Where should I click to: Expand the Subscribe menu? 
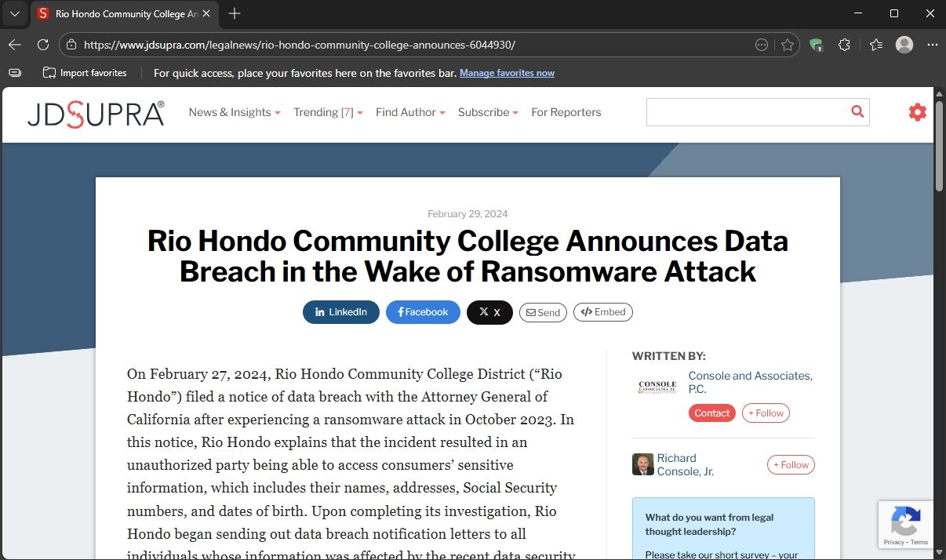pyautogui.click(x=488, y=112)
